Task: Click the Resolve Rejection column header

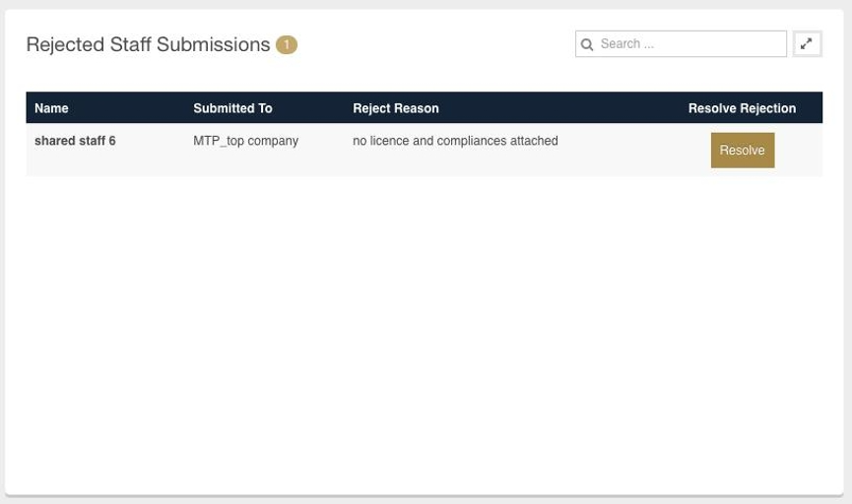Action: point(742,108)
